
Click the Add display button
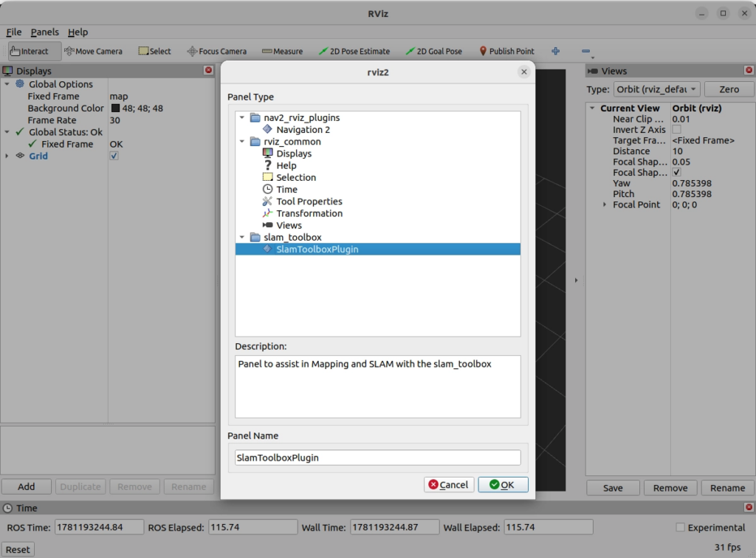26,486
